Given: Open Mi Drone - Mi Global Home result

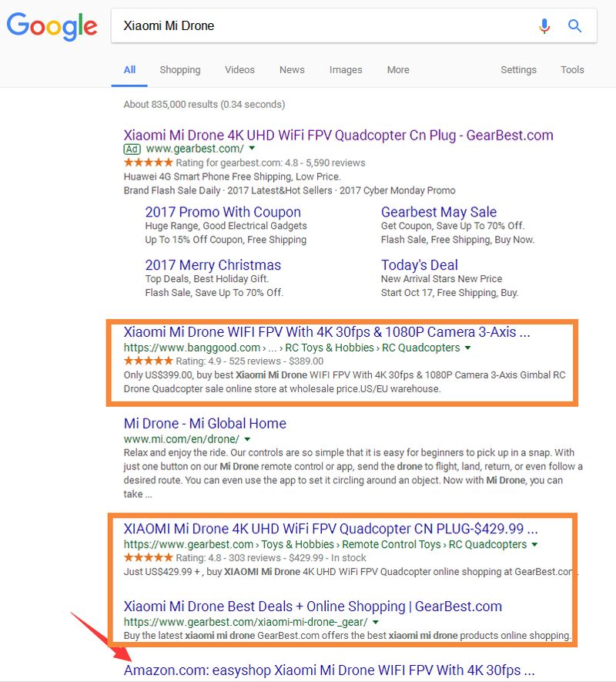Looking at the screenshot, I should tap(205, 423).
